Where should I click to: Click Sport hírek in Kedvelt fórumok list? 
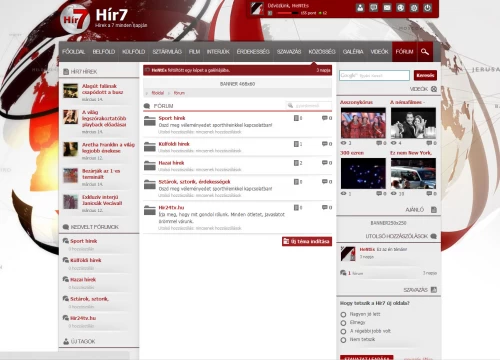(84, 241)
